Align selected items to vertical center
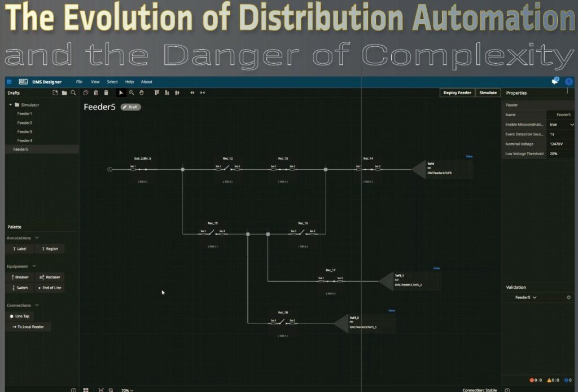This screenshot has width=578, height=392. [x=177, y=93]
